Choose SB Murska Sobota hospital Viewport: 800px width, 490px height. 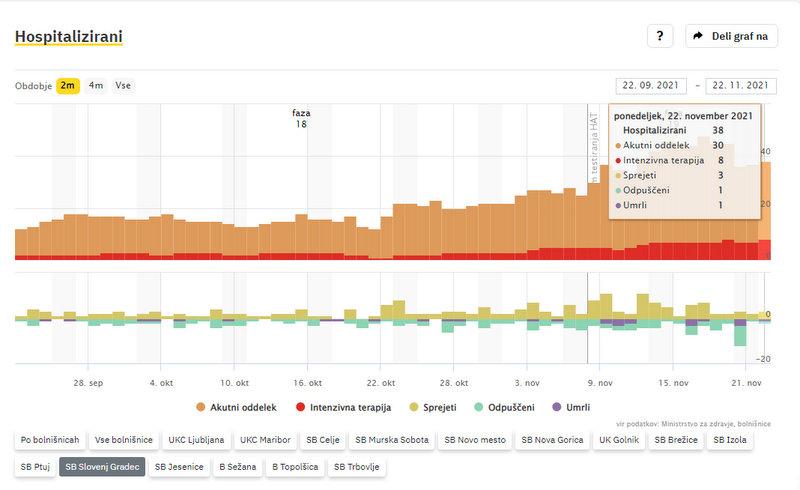pos(396,439)
